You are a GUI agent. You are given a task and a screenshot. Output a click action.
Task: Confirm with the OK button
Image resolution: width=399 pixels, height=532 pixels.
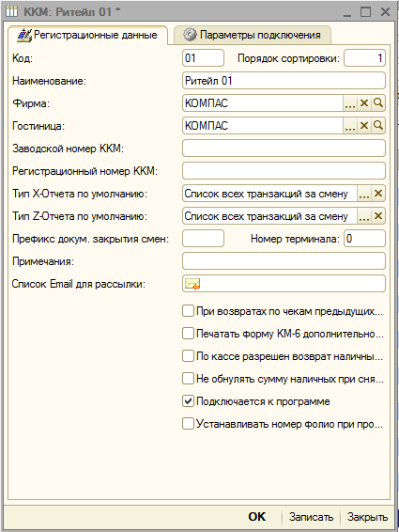[x=256, y=517]
